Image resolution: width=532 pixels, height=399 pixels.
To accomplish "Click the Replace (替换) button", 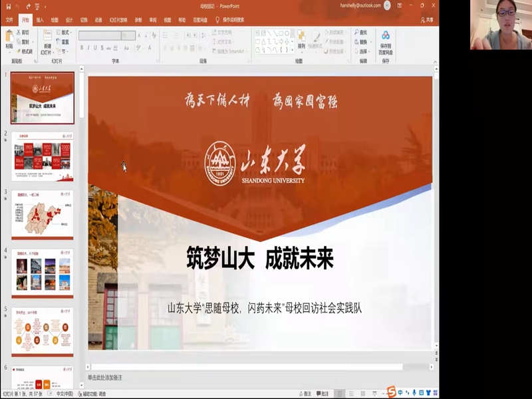I will [363, 41].
